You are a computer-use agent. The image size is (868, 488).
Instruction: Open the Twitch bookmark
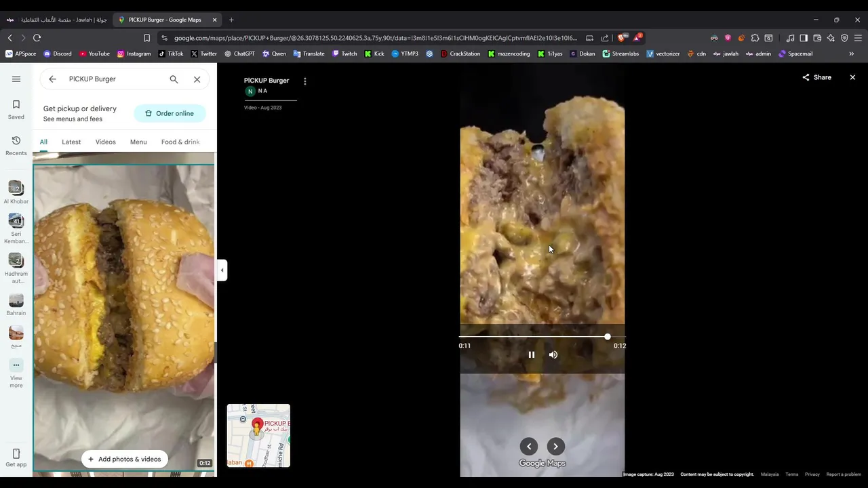344,54
